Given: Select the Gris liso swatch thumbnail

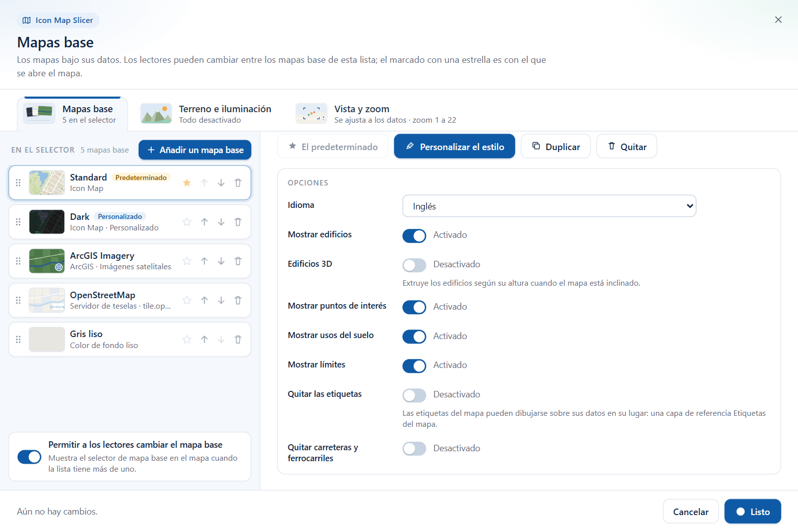Looking at the screenshot, I should (x=47, y=340).
